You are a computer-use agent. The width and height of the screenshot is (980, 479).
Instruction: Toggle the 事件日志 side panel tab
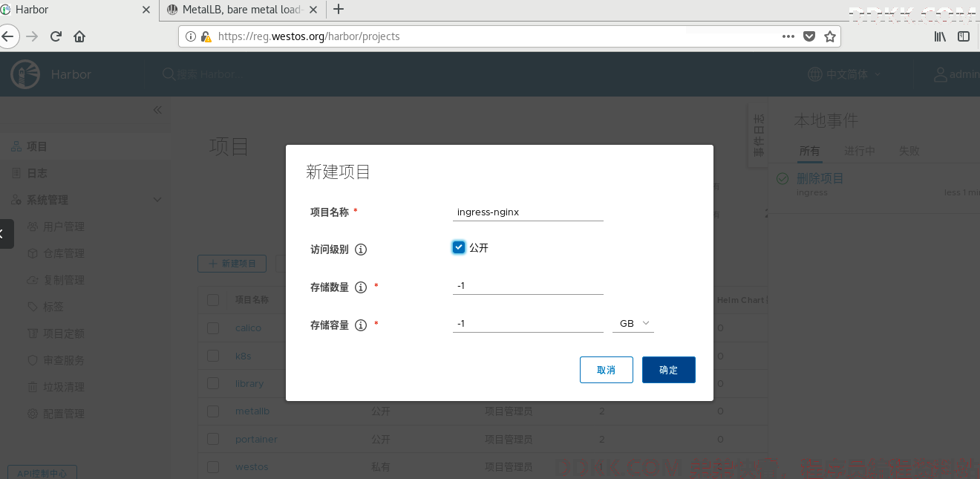click(758, 135)
